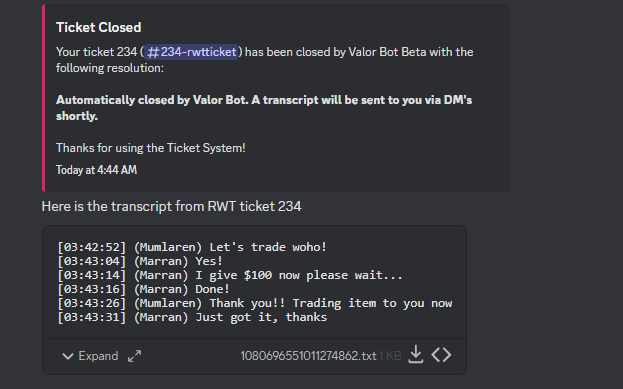Click the hash symbol of 234-rwtticket mention

pyautogui.click(x=153, y=52)
